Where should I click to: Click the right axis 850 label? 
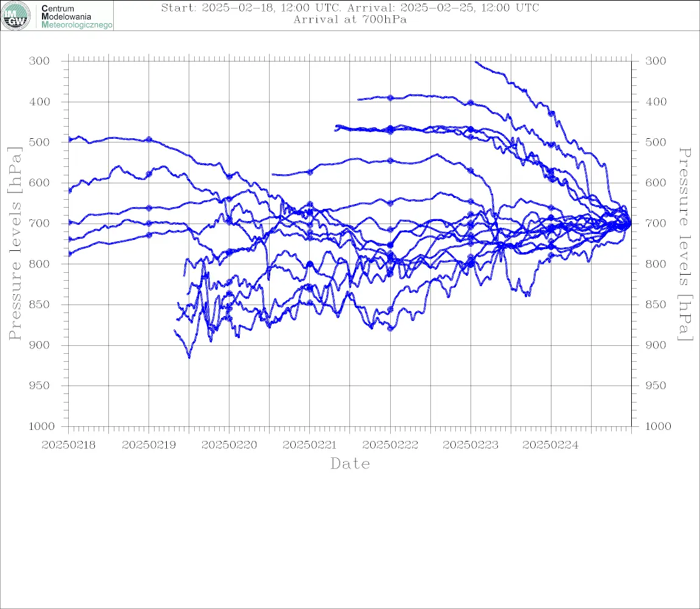click(x=656, y=304)
